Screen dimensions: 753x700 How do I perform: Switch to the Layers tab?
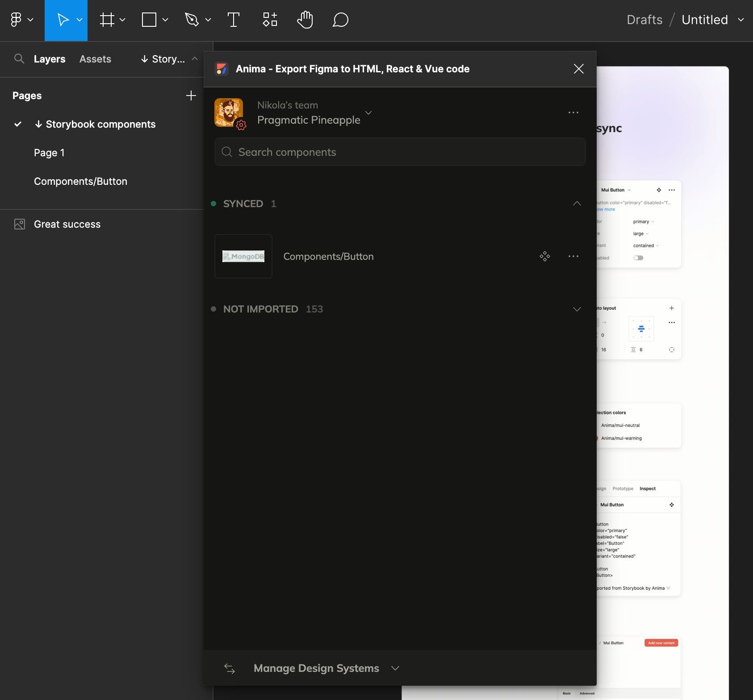pos(50,59)
